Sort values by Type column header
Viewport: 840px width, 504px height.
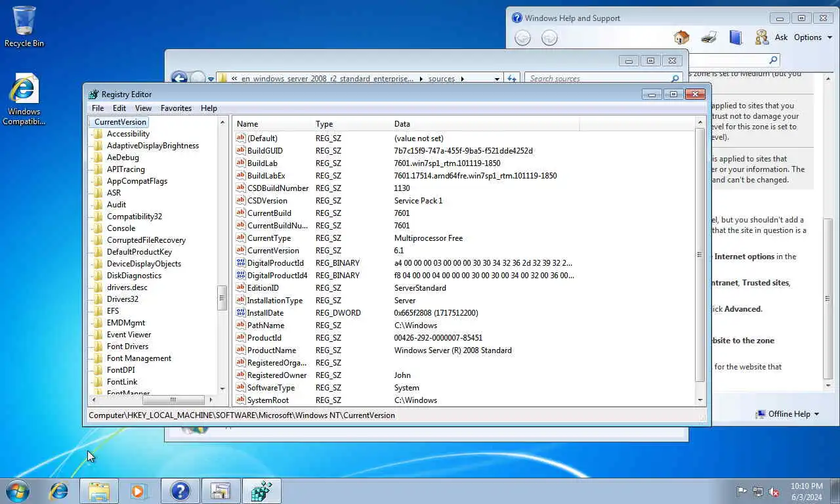coord(350,124)
